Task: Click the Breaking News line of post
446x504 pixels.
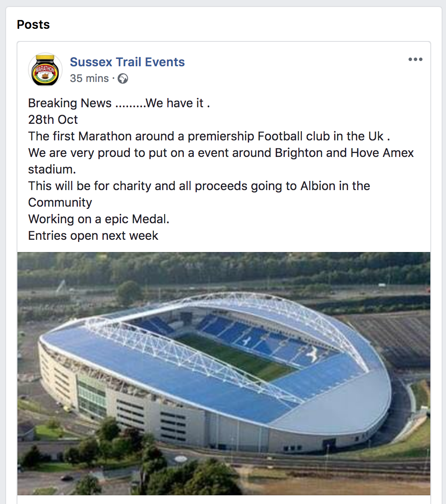Action: (119, 103)
